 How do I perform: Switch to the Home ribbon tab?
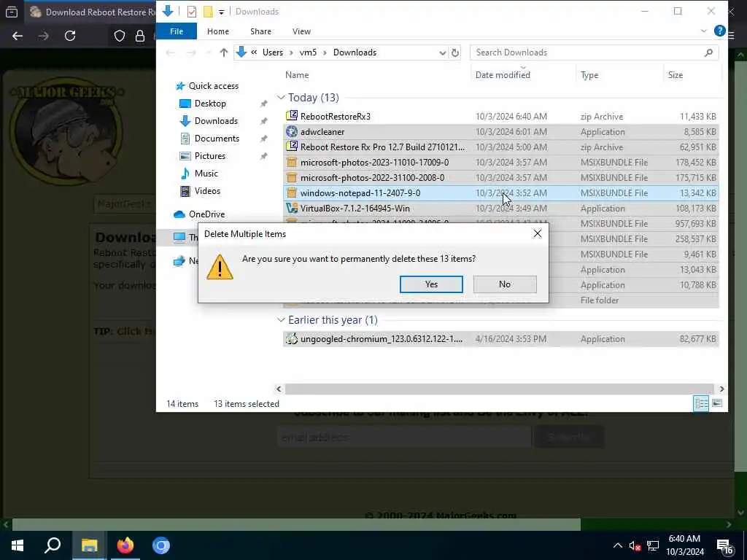[x=218, y=31]
